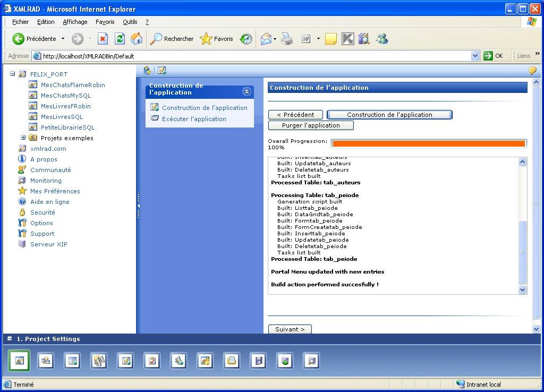This screenshot has height=392, width=544.
Task: Click the Home page icon in browser toolbar
Action: [x=137, y=39]
